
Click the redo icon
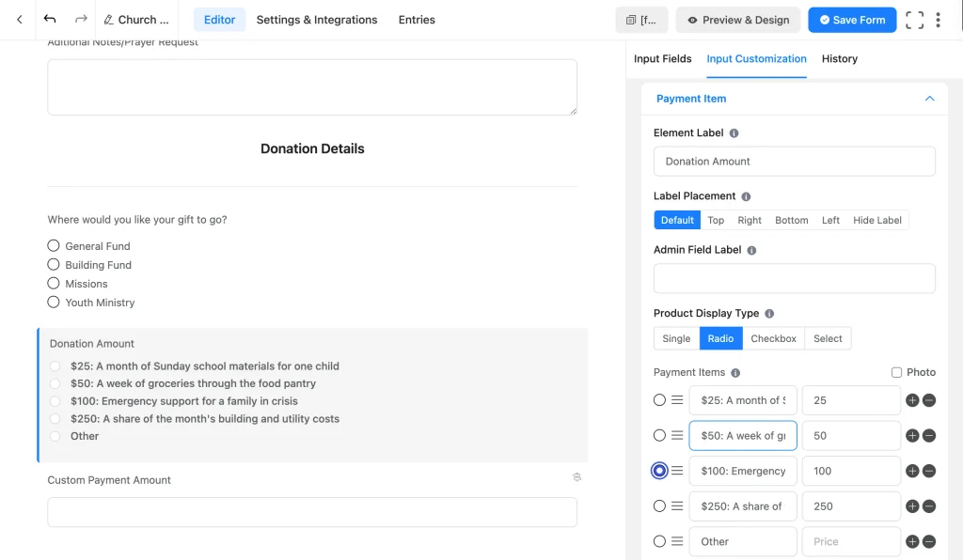81,19
